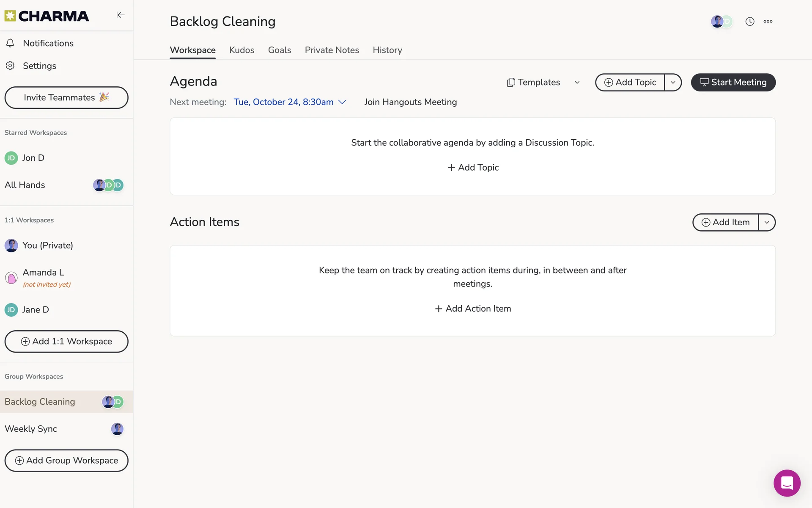Open the Add Item dropdown arrow

coord(767,223)
